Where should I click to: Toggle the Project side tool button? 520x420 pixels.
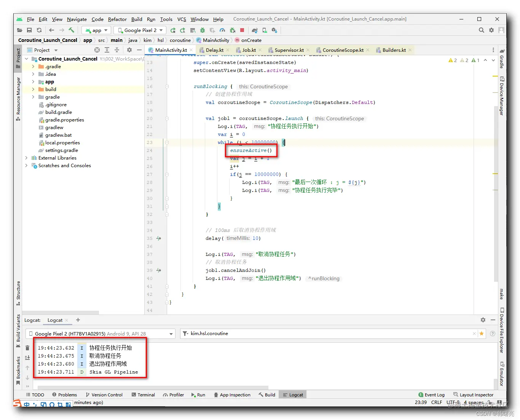[18, 58]
